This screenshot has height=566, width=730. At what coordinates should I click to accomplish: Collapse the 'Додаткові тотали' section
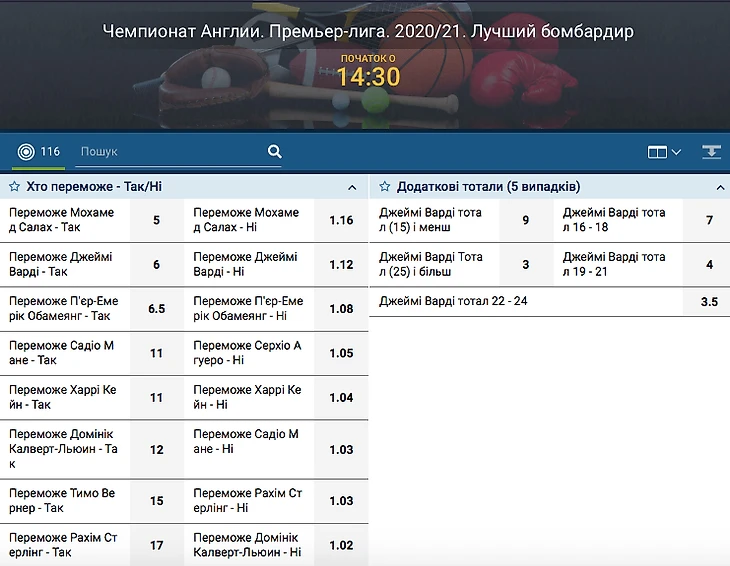720,187
